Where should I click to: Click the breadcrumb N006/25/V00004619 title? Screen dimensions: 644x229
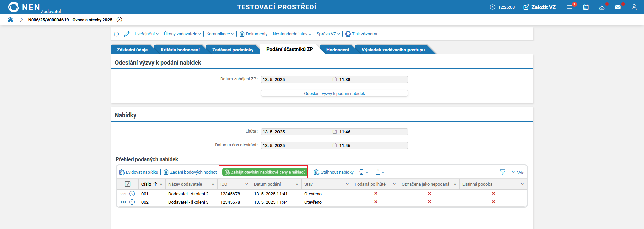click(70, 20)
